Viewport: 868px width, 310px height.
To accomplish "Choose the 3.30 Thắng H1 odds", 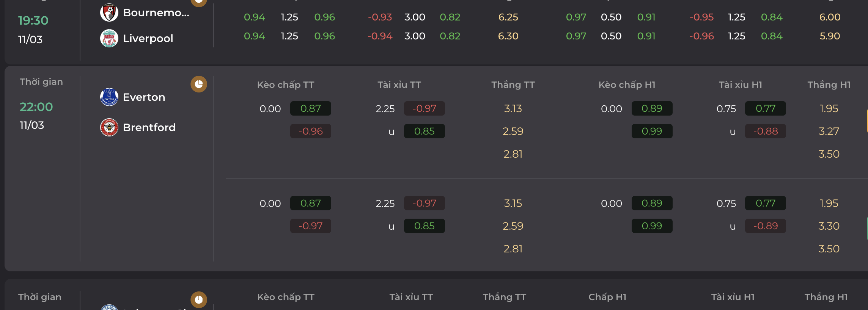I will pyautogui.click(x=829, y=226).
